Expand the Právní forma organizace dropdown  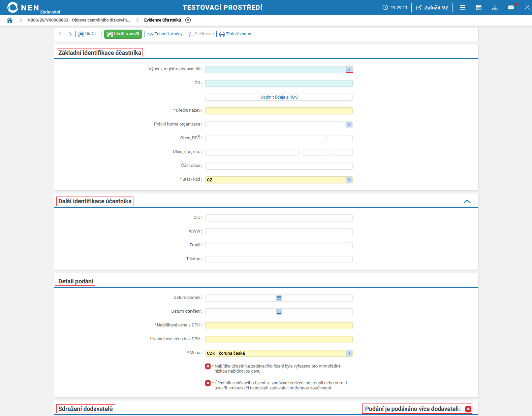(349, 125)
